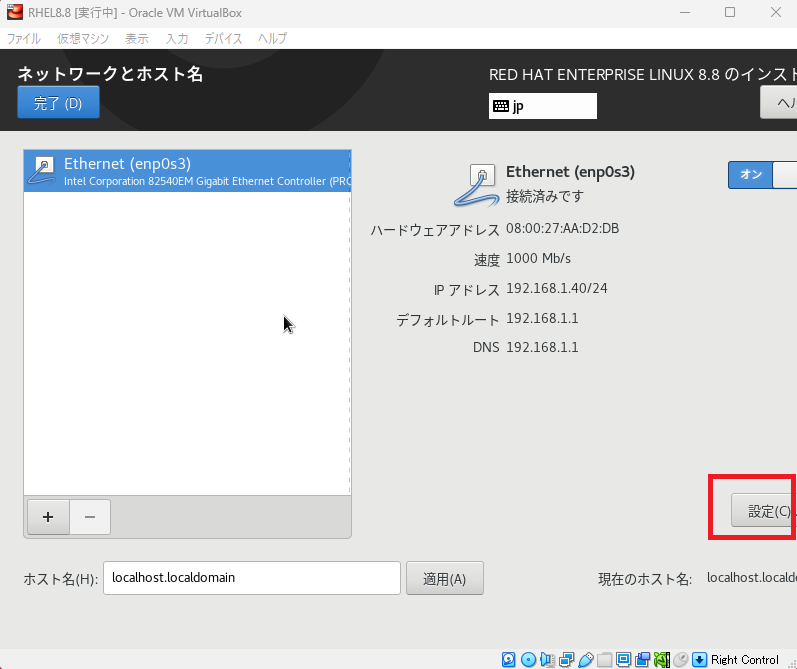Click hardware address 08:00:27:AA:D2:DB
The width and height of the screenshot is (797, 669).
pos(562,229)
